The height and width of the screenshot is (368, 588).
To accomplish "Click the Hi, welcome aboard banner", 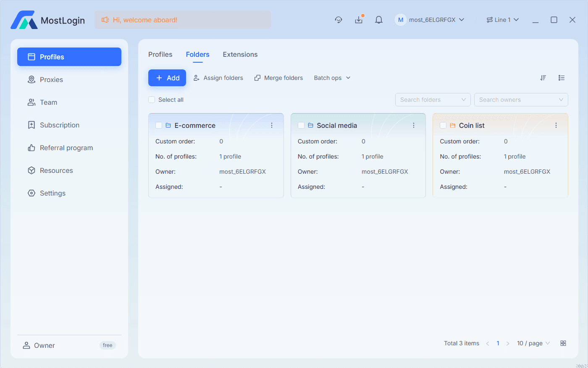I will 183,20.
